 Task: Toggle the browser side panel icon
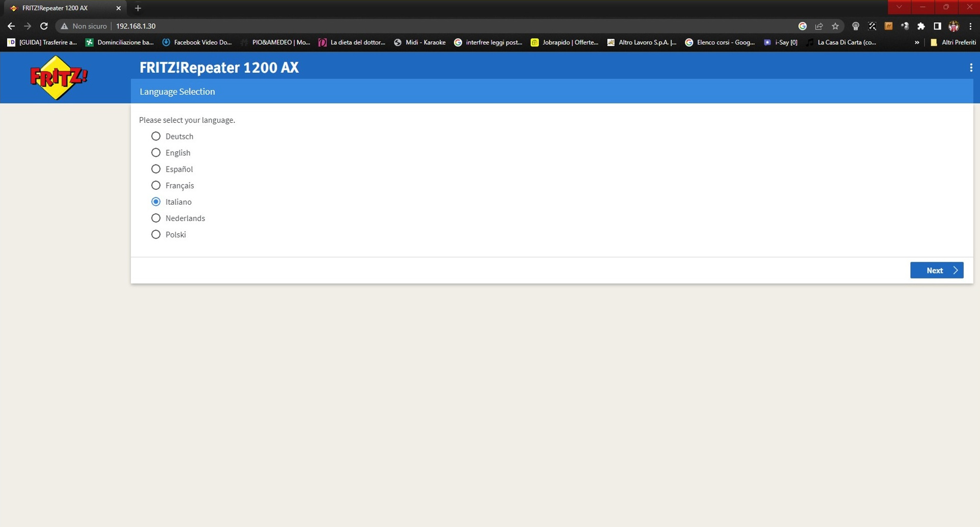(x=937, y=26)
